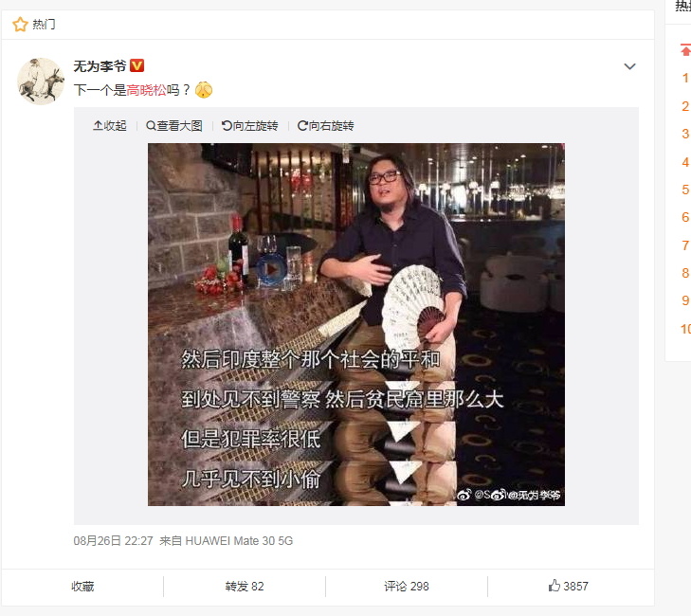Image resolution: width=691 pixels, height=616 pixels.
Task: Open the 08月26日 22:27 timestamp link
Action: [x=113, y=540]
